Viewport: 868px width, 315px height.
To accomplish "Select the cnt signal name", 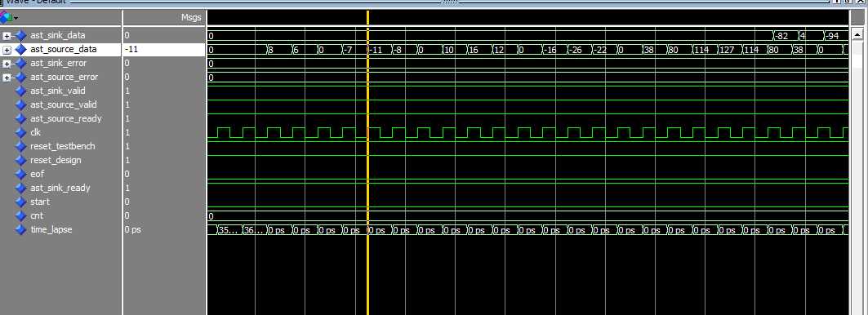I will coord(37,215).
